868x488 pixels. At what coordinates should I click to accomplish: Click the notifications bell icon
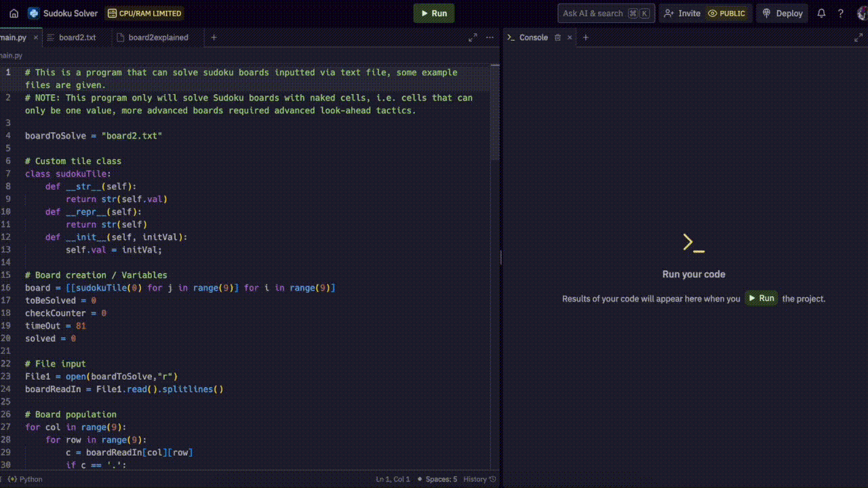point(821,14)
